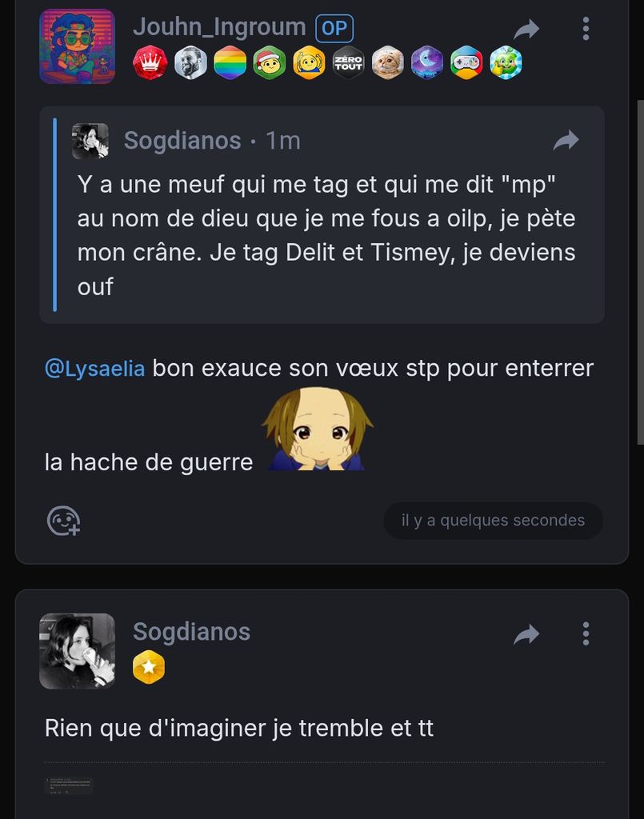Click the "il y a quelques secondes" timestamp
Image resolution: width=644 pixels, height=819 pixels.
pos(493,521)
